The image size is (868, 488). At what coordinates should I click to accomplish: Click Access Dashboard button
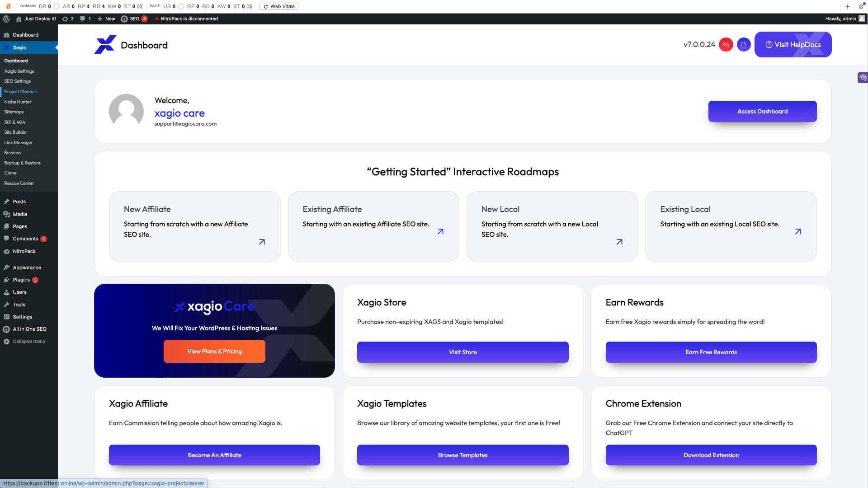coord(763,111)
